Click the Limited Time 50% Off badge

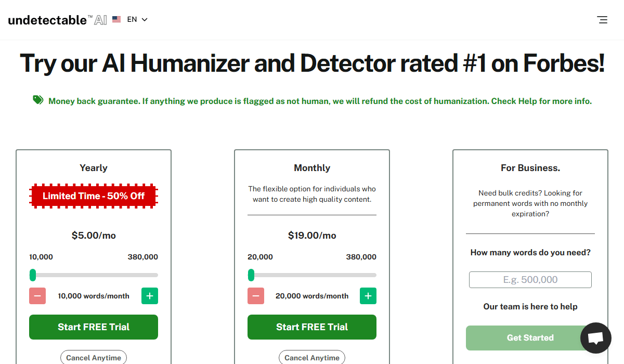tap(94, 196)
